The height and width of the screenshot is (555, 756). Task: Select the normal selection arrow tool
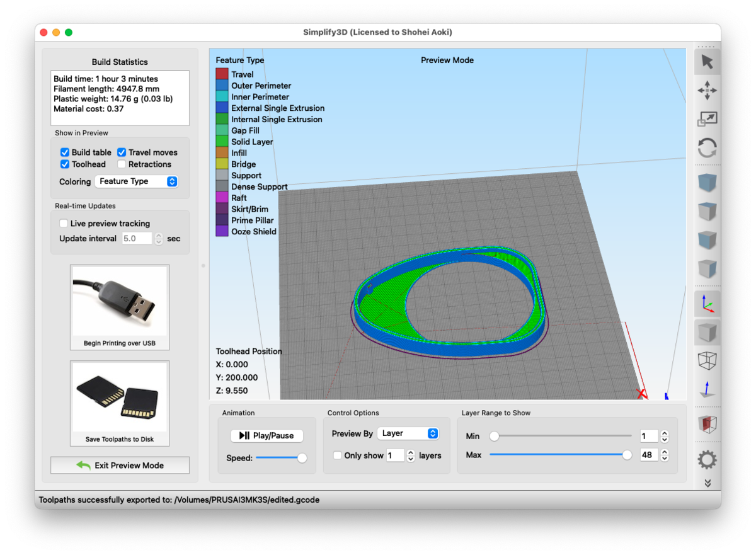coord(707,62)
